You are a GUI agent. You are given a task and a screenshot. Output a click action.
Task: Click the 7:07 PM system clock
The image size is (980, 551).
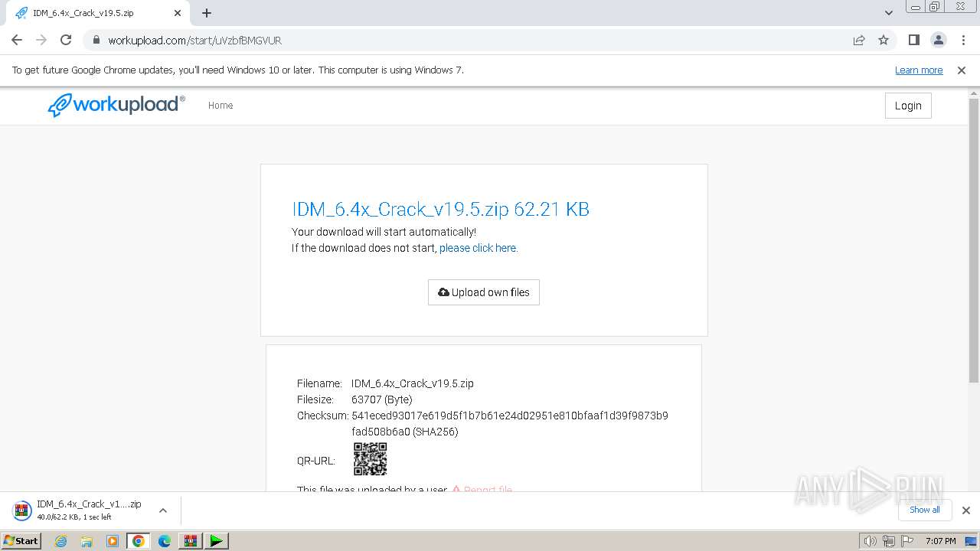[x=940, y=541]
